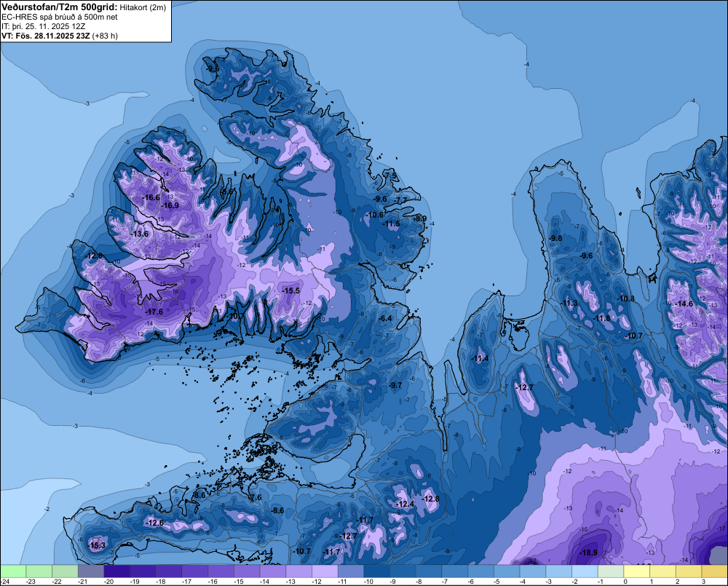Click the legend scale label -15
This screenshot has height=586, width=728.
tap(239, 582)
